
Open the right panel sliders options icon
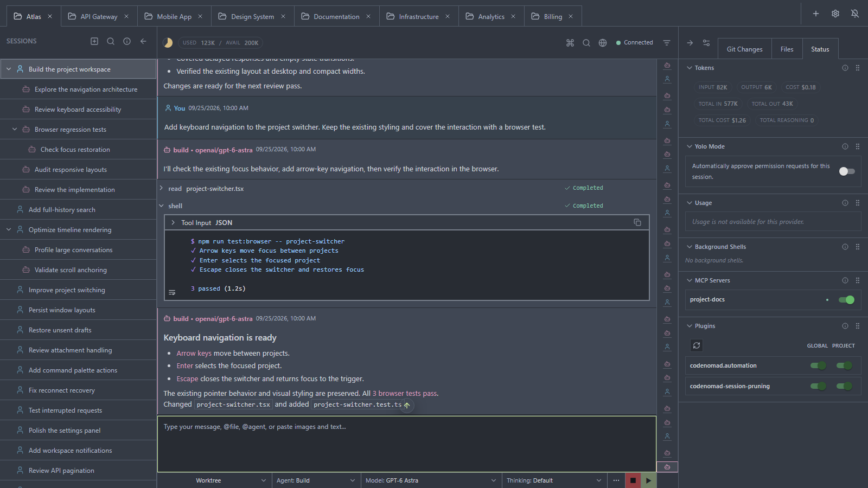[706, 43]
